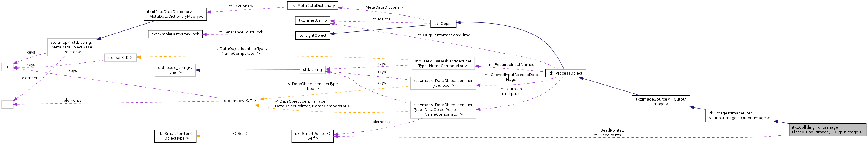
Task: Click the < Self > template edge label
Action: point(240,134)
